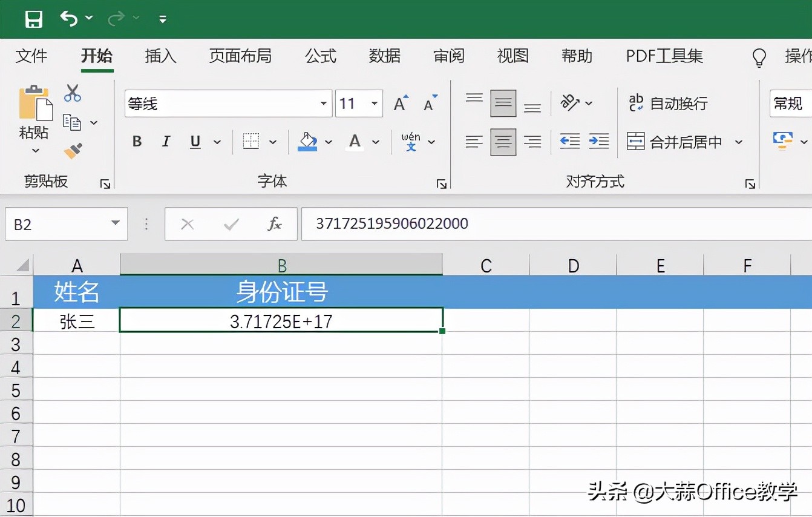Viewport: 812px width, 517px height.
Task: Toggle center alignment for the cell
Action: 503,141
